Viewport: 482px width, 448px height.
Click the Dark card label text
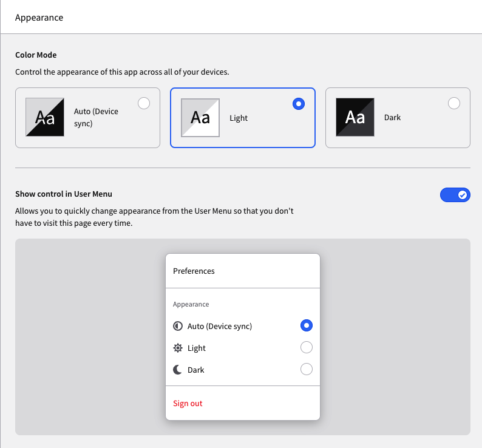pyautogui.click(x=392, y=117)
